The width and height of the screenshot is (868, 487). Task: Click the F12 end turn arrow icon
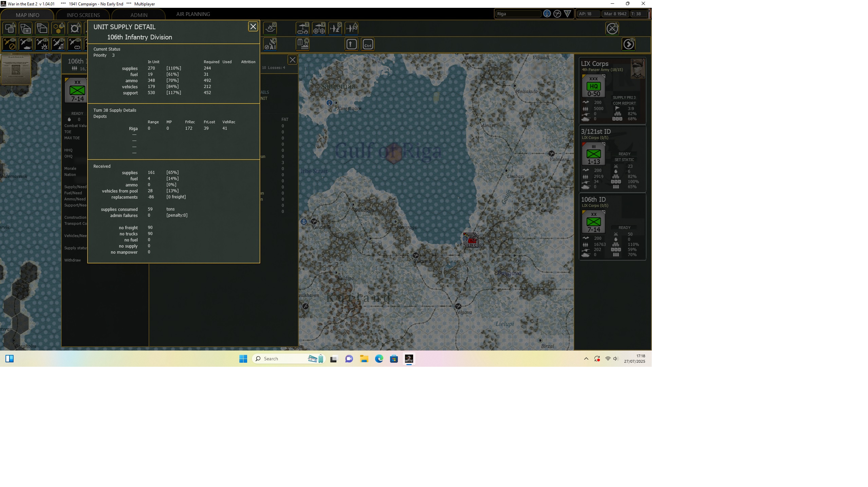tap(628, 44)
